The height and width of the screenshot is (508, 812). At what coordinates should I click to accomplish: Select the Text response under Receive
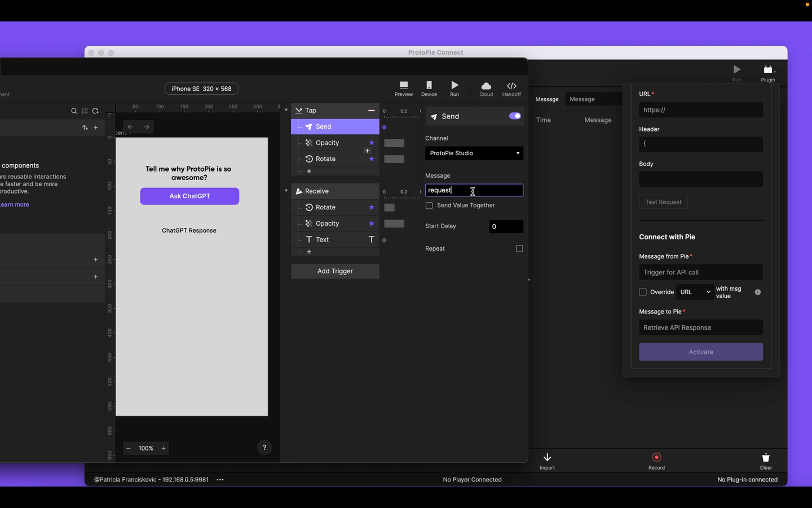(x=335, y=240)
